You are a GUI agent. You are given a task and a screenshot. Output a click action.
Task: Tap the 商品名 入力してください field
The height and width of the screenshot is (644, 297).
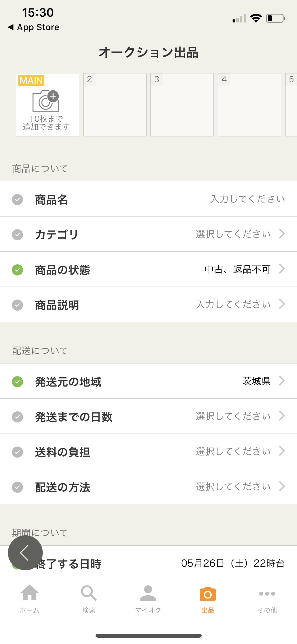pyautogui.click(x=247, y=199)
